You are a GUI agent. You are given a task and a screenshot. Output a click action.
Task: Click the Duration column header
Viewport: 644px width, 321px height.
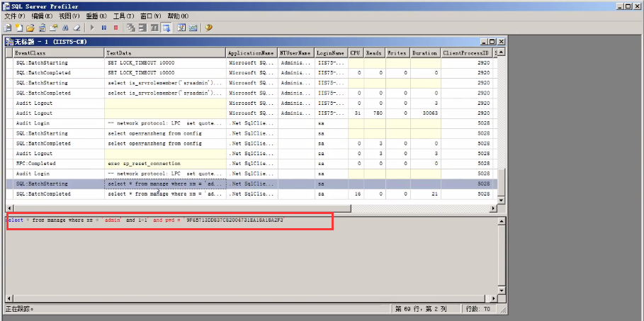[x=424, y=52]
